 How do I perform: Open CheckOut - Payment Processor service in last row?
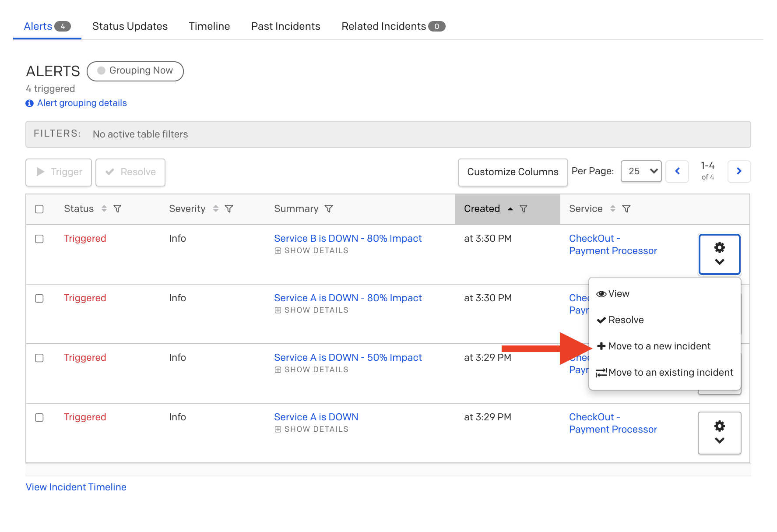[x=613, y=423]
